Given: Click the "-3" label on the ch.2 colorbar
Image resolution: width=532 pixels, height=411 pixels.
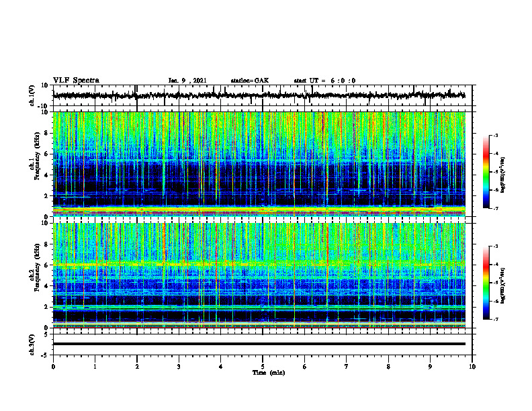Looking at the screenshot, I should coord(495,246).
